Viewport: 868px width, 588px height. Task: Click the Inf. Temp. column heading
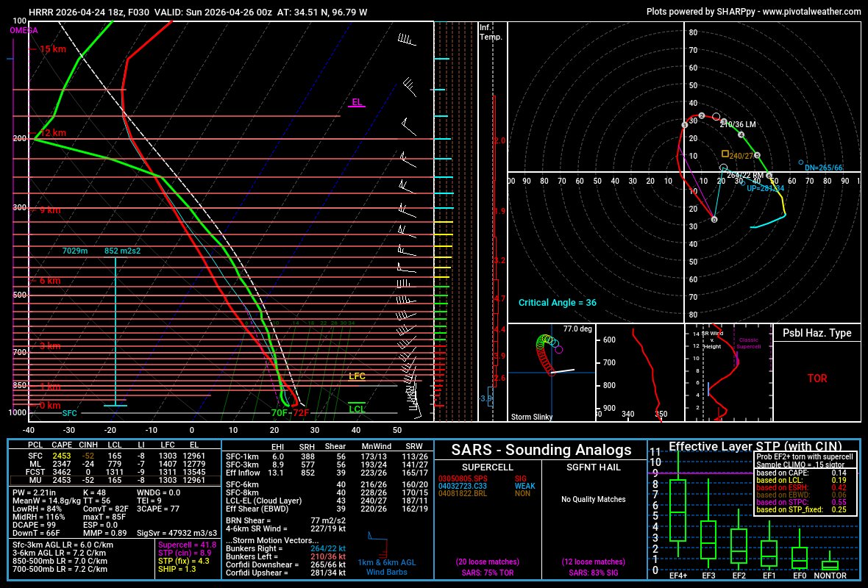[491, 32]
